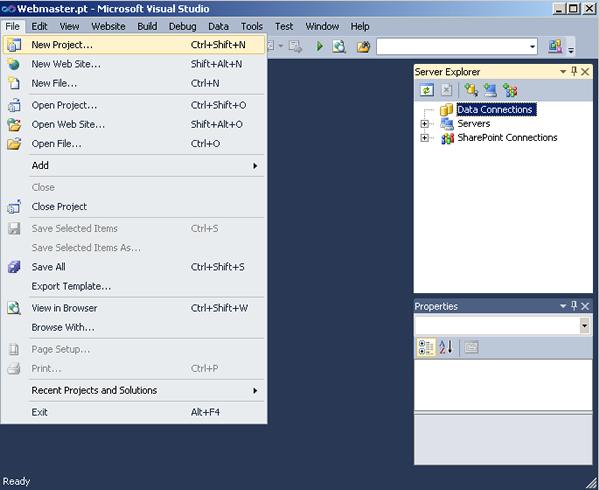Open Project from the File menu
This screenshot has width=600, height=490.
[x=134, y=105]
